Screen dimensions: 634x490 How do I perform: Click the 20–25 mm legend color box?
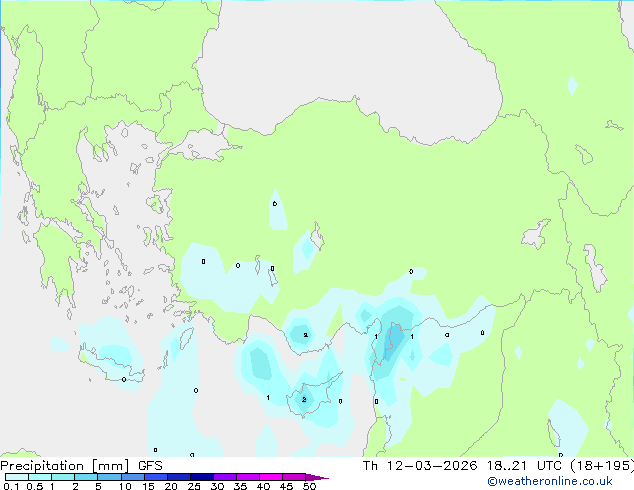(179, 477)
